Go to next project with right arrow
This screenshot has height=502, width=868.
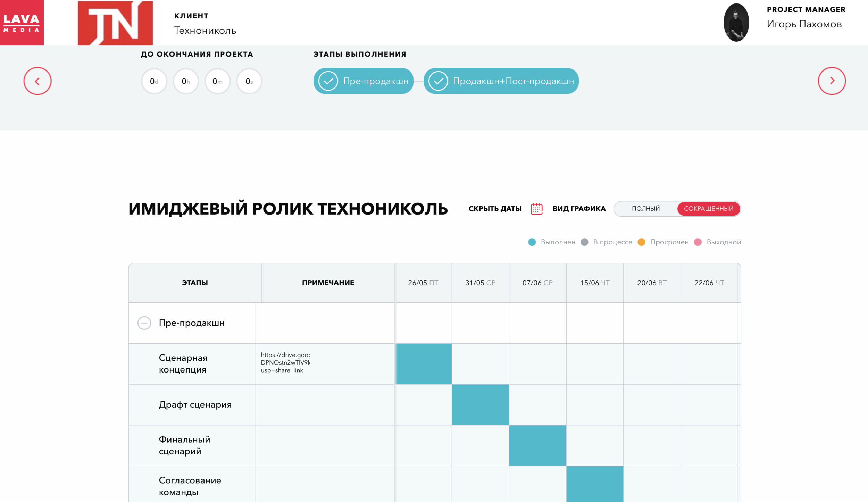tap(832, 81)
